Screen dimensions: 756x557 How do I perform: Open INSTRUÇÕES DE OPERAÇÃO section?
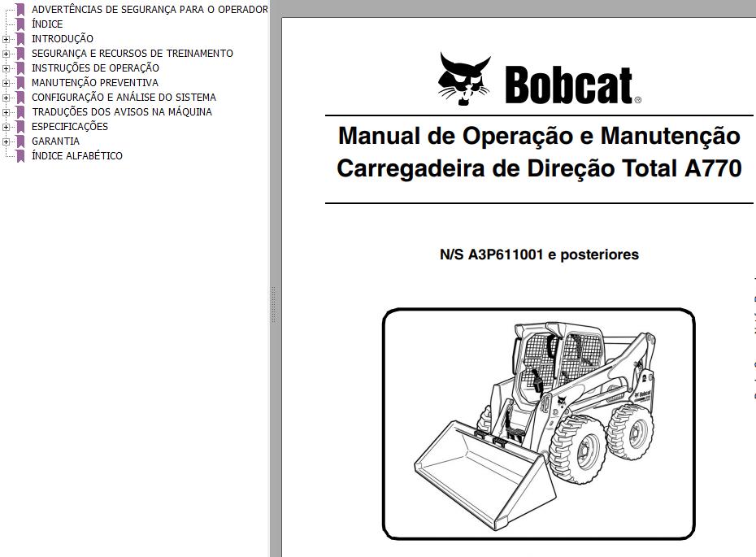95,68
